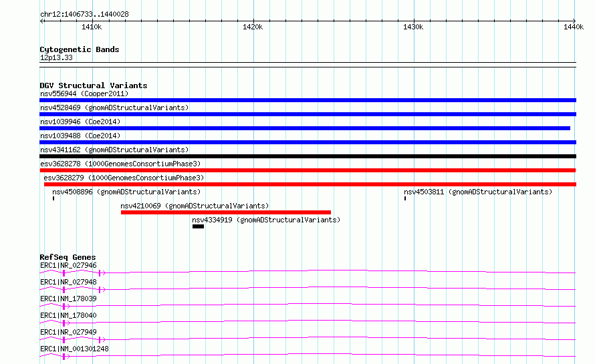Click the small nsv4508896 variant marker
The image size is (595, 364).
pos(53,198)
